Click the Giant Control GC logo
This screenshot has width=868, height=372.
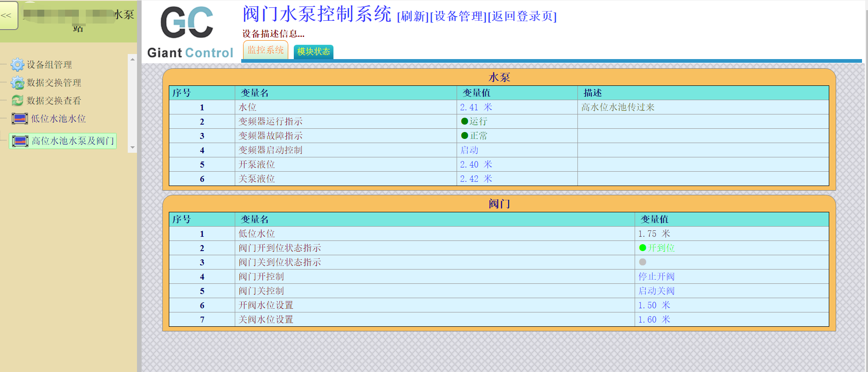[x=190, y=32]
